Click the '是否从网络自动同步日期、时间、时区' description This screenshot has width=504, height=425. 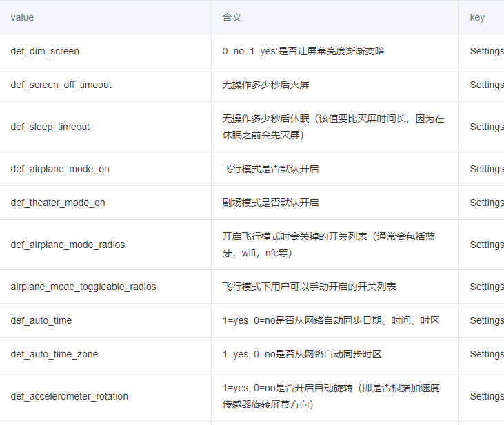pyautogui.click(x=331, y=320)
